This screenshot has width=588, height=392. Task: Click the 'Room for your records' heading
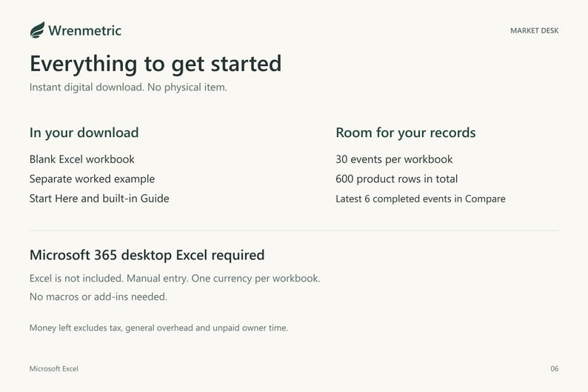click(x=406, y=133)
